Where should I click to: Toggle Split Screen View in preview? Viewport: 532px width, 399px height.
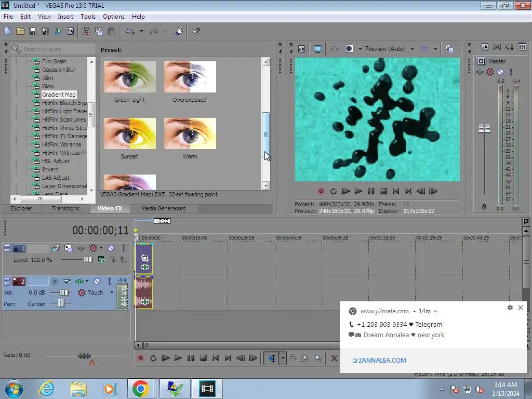(x=349, y=49)
